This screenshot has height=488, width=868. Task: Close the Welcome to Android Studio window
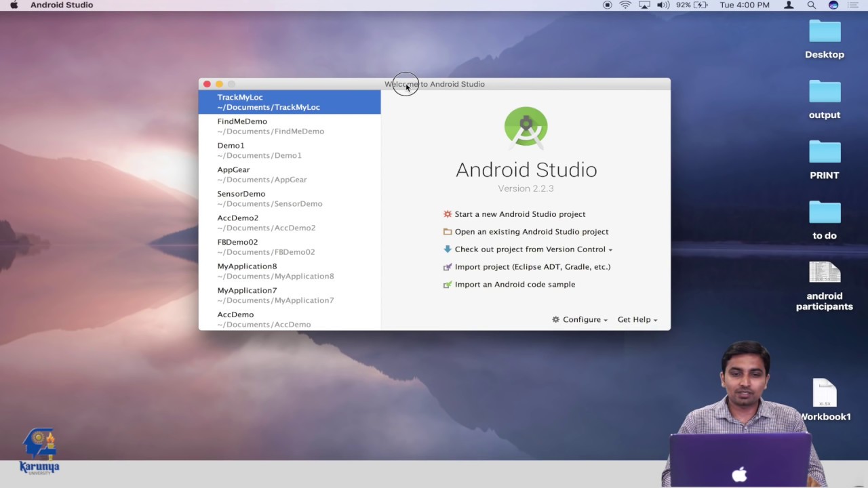click(207, 84)
